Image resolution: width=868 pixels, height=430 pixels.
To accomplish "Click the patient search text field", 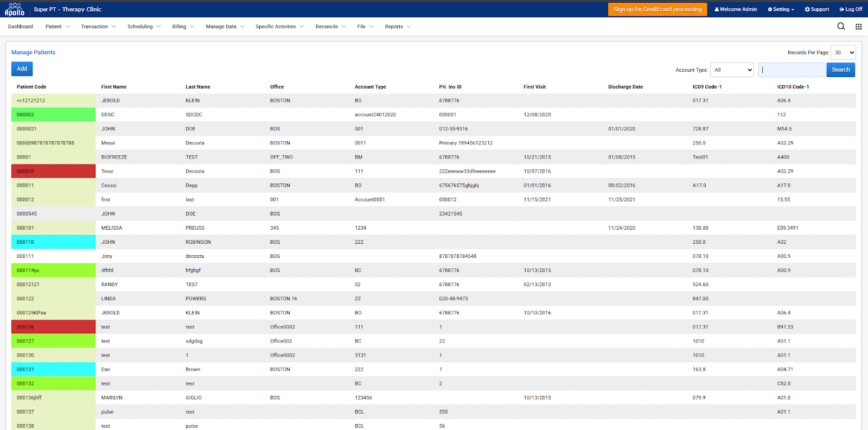I will 791,70.
